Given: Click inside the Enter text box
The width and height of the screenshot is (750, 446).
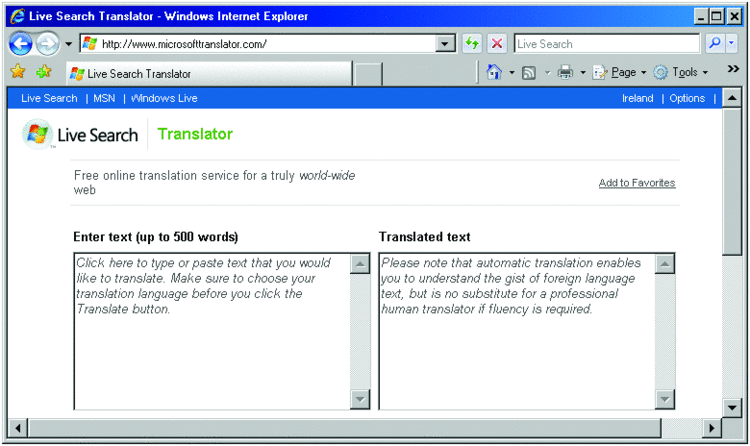Looking at the screenshot, I should (213, 331).
